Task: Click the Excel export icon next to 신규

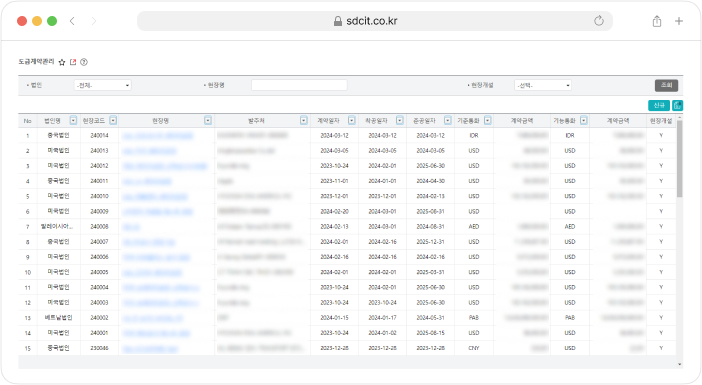Action: click(677, 105)
